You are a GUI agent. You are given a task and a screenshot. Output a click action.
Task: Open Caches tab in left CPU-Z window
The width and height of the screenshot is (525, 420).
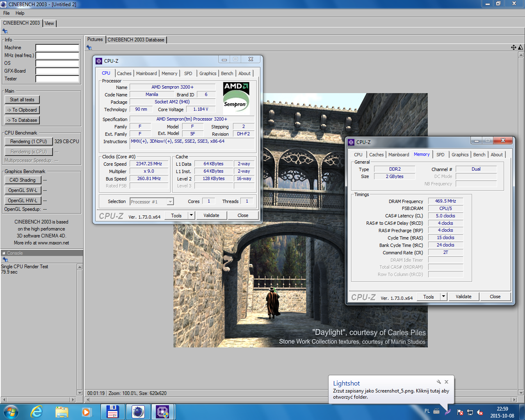pos(124,73)
